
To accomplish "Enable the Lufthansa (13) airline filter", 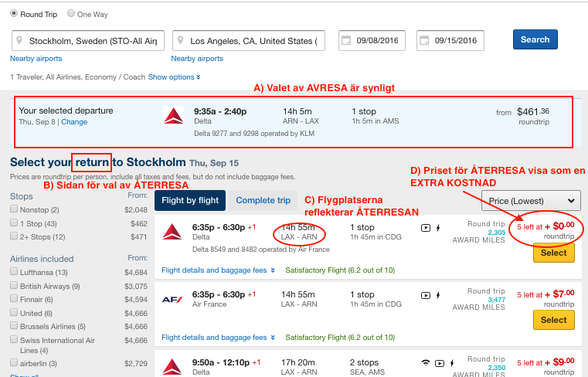I will [x=15, y=272].
